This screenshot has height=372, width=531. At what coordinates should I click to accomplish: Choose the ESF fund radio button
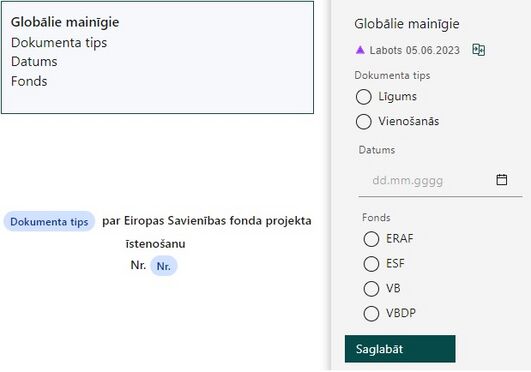coord(371,264)
